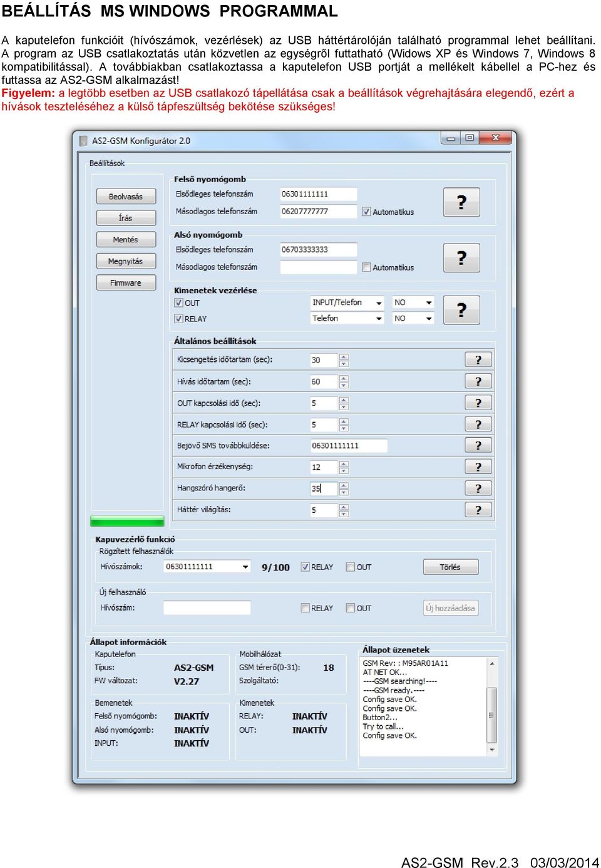Uncheck RELAY in Kimenetek vezérlése
The image size is (601, 868).
click(x=178, y=319)
